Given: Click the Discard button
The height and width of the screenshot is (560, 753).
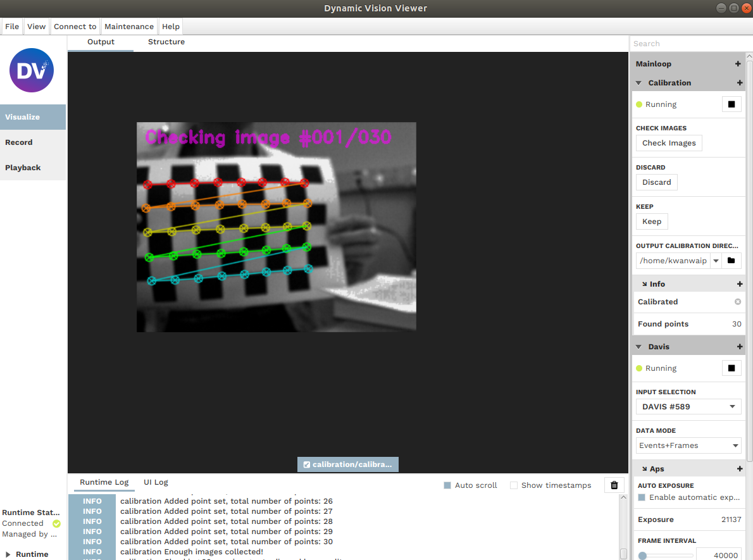Looking at the screenshot, I should tap(656, 182).
